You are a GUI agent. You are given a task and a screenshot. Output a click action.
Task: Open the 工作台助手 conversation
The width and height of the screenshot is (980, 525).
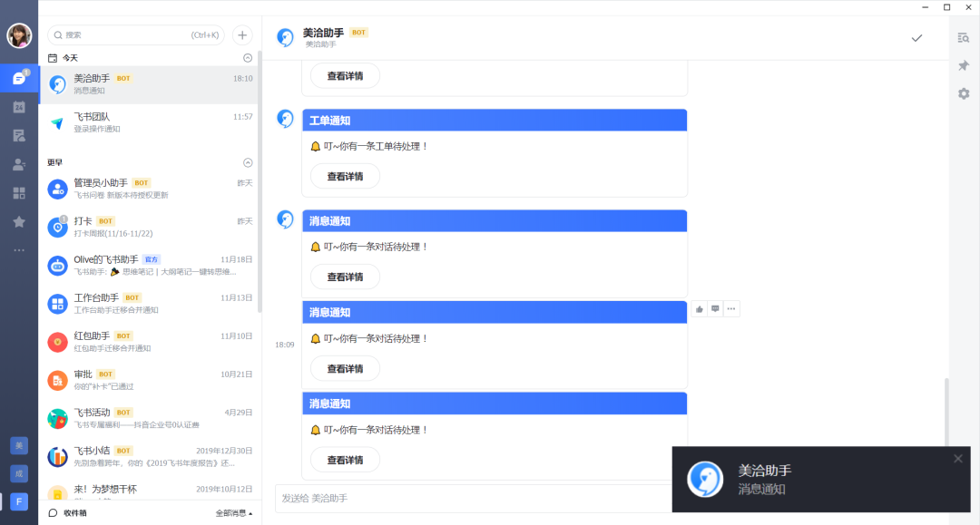pyautogui.click(x=149, y=304)
